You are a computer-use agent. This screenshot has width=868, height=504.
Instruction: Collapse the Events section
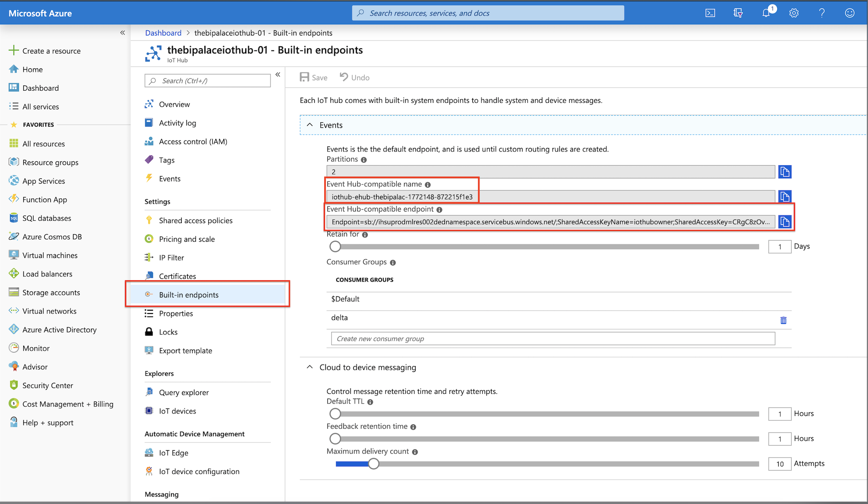point(310,125)
